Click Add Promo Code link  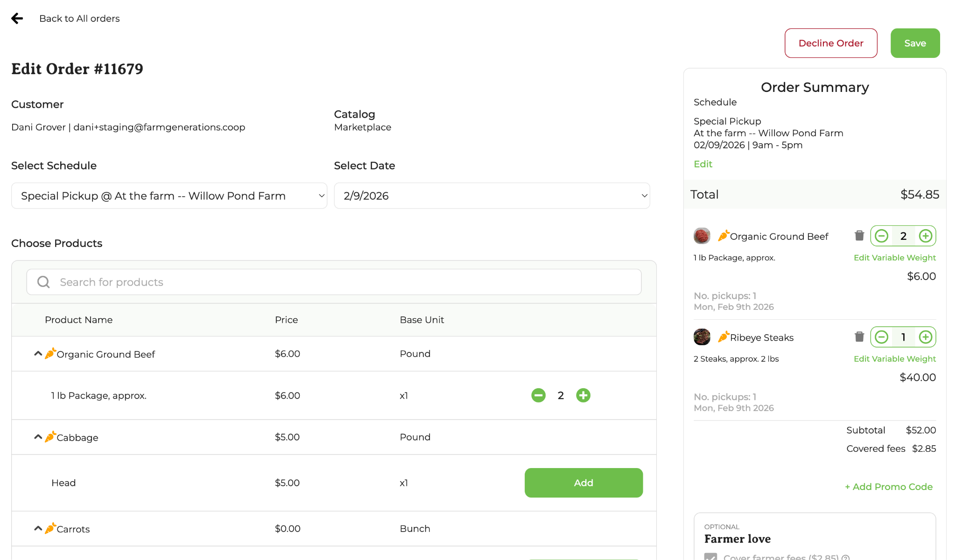click(888, 487)
